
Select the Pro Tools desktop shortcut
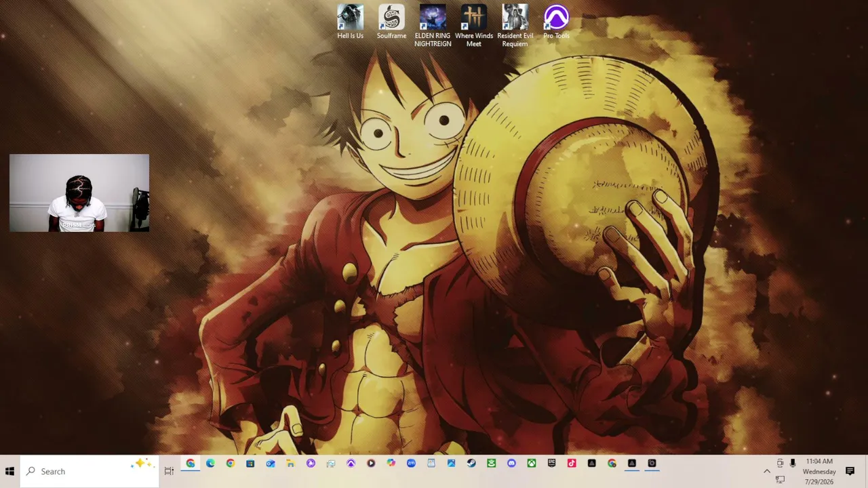556,22
